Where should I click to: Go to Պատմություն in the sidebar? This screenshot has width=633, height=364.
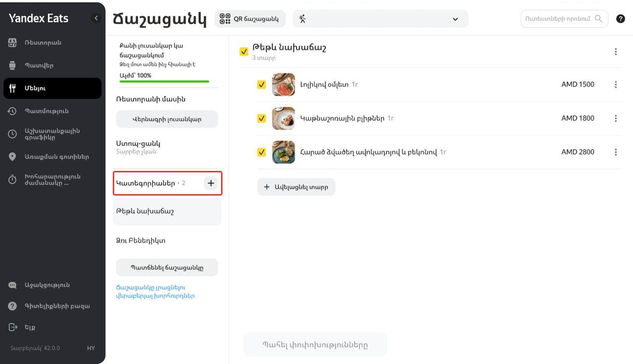(46, 111)
